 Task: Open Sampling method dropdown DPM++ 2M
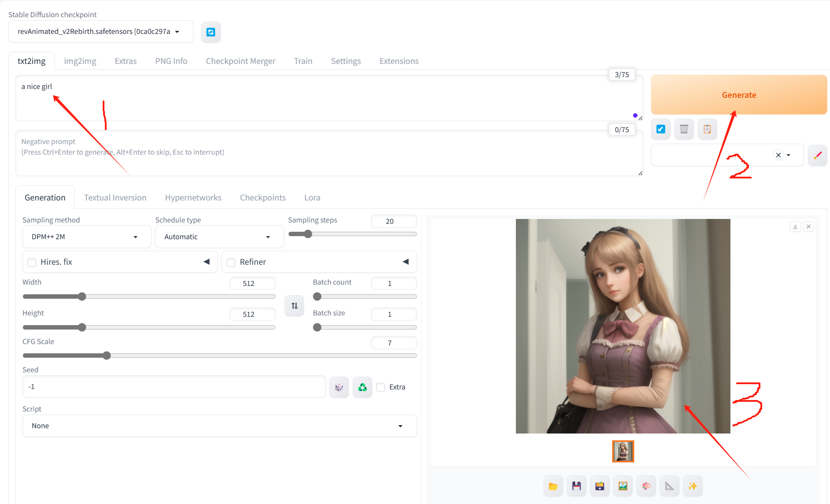[x=87, y=237]
